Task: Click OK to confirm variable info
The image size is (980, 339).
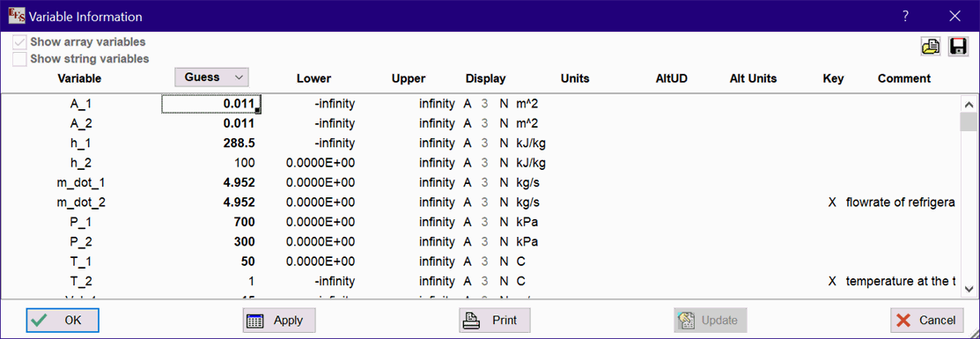Action: click(x=63, y=321)
